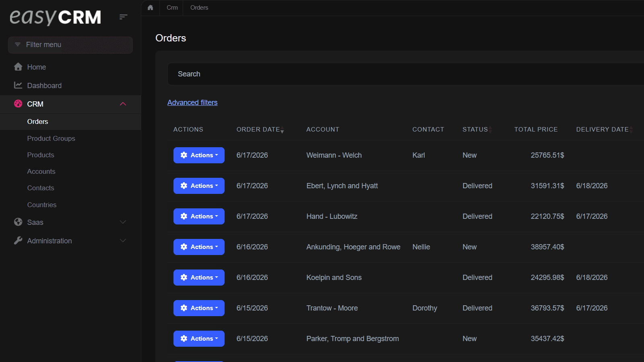
Task: Go to Products in sidebar
Action: point(41,155)
